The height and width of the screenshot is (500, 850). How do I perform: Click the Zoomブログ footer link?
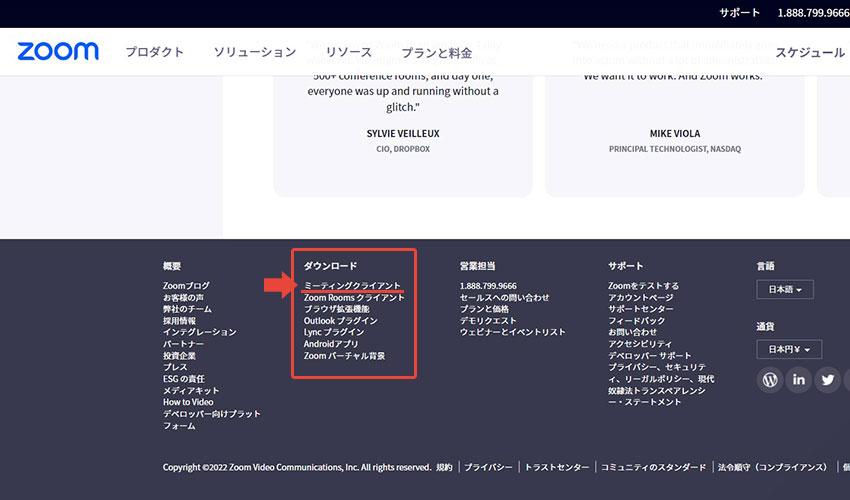pyautogui.click(x=186, y=286)
